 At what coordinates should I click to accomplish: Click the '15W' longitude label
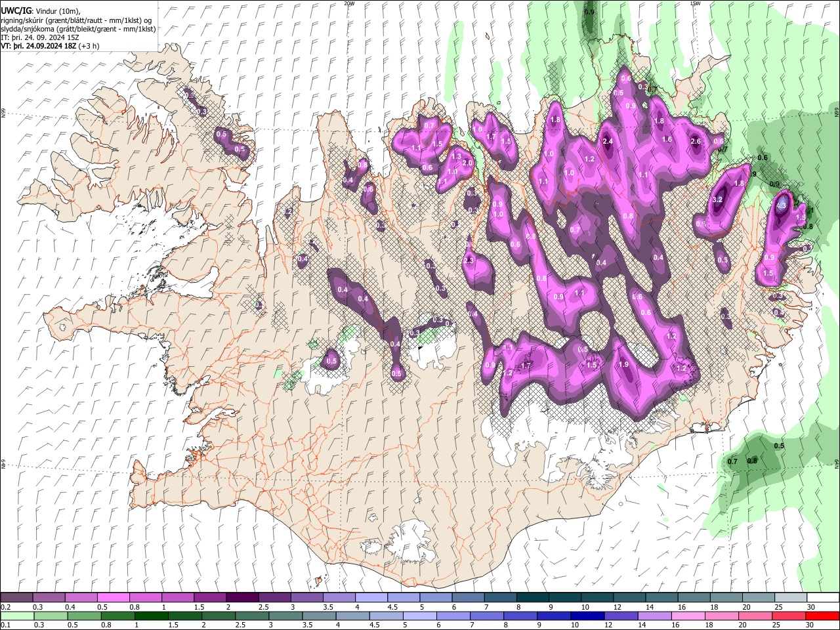(695, 3)
